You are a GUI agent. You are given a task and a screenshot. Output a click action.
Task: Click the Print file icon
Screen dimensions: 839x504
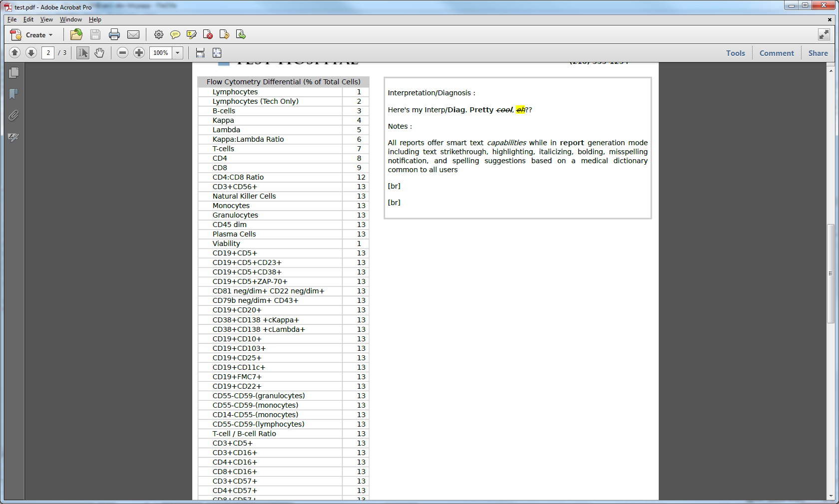click(114, 34)
